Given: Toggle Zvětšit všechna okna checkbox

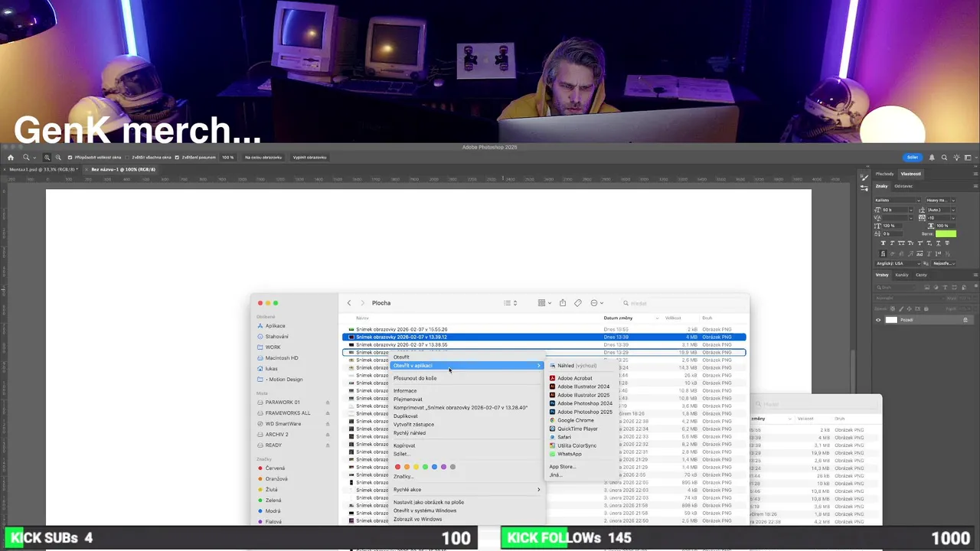Looking at the screenshot, I should tap(127, 157).
